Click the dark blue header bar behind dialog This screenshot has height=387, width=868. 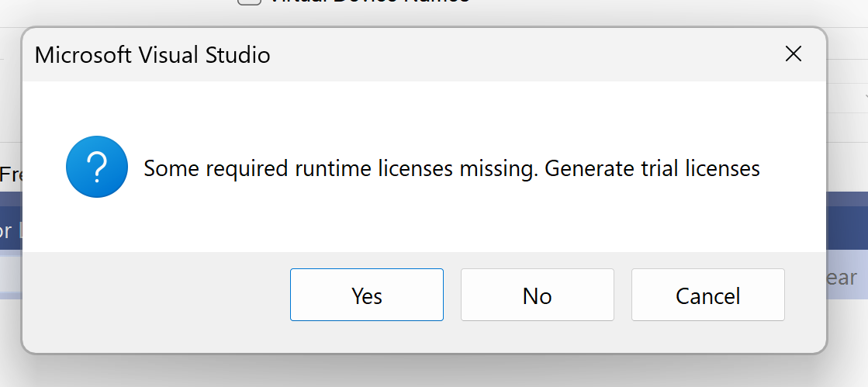click(847, 220)
